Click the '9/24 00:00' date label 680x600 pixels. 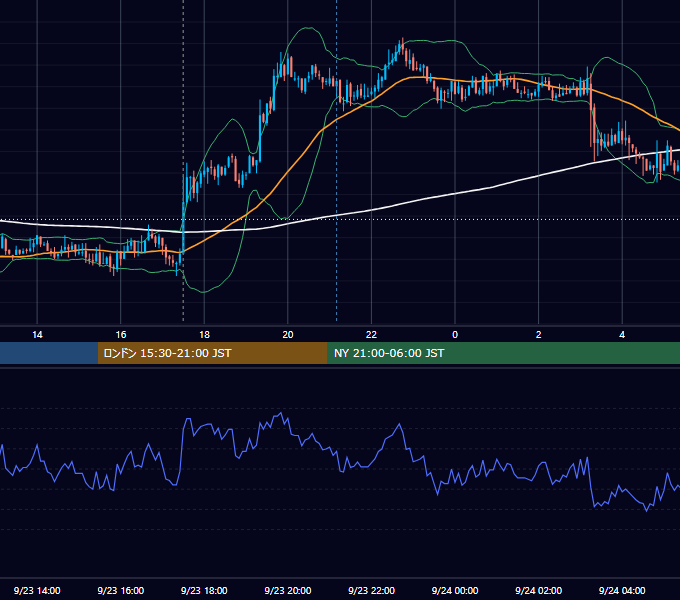(x=455, y=590)
